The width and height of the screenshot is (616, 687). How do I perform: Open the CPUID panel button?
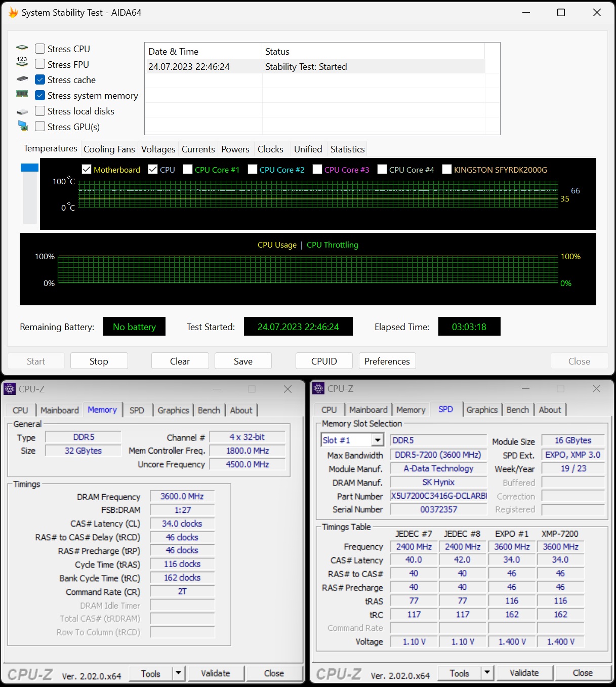324,361
